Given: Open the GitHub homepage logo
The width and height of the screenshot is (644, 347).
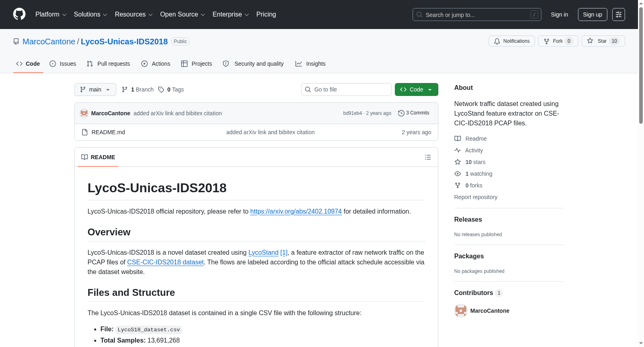Looking at the screenshot, I should (19, 15).
